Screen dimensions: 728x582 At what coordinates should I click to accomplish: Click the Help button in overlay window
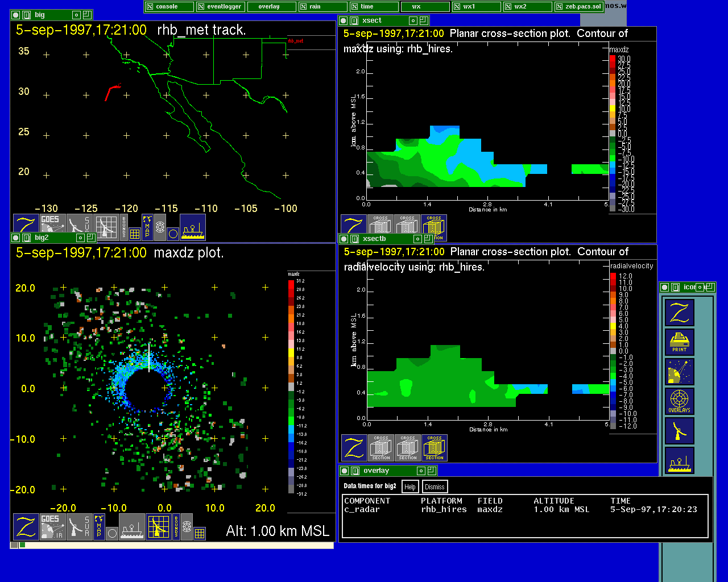point(409,487)
